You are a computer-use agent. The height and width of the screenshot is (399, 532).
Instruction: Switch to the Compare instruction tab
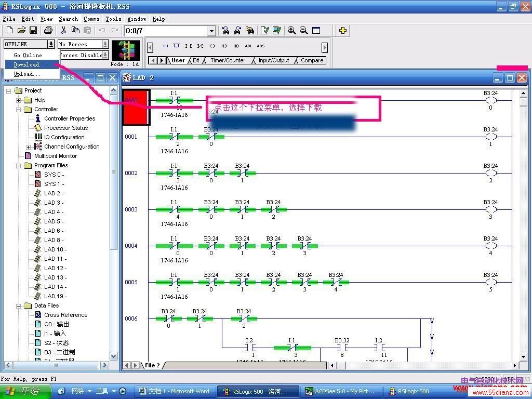point(312,60)
